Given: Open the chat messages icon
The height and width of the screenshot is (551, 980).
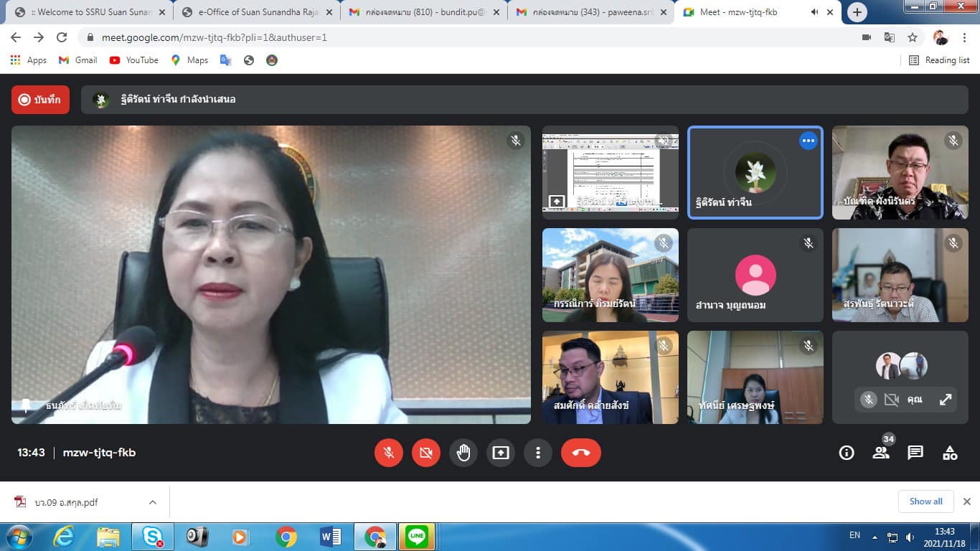Looking at the screenshot, I should [915, 453].
